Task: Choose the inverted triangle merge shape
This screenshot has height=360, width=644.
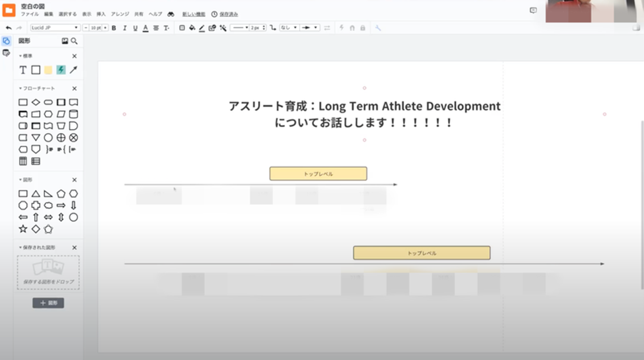Action: click(x=36, y=138)
